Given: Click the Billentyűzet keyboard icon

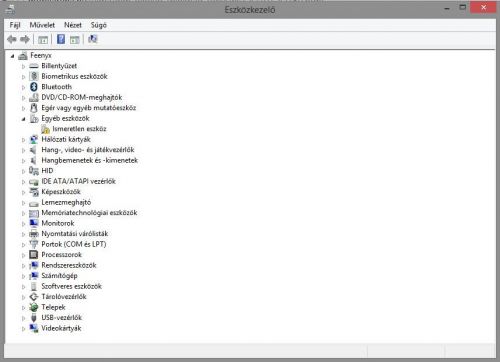Looking at the screenshot, I should click(34, 66).
